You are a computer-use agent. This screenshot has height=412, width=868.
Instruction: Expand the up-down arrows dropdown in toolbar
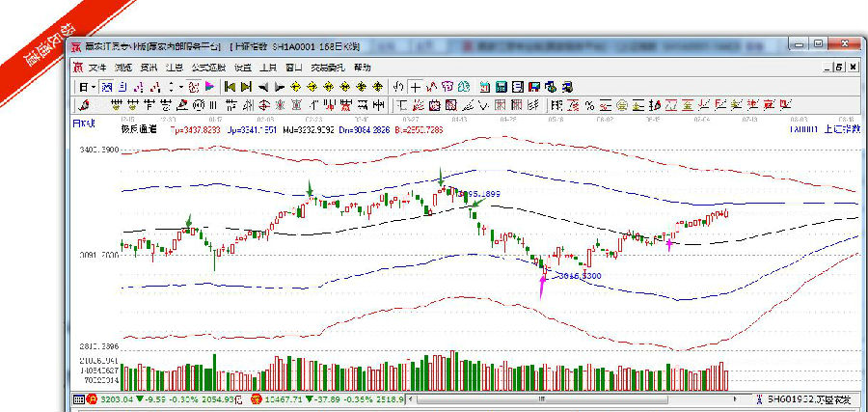coord(183,87)
